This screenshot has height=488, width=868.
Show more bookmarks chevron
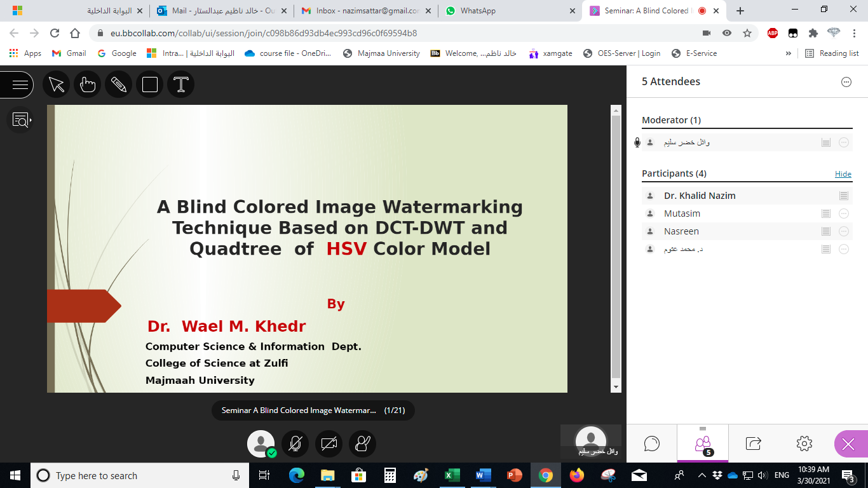pos(789,53)
